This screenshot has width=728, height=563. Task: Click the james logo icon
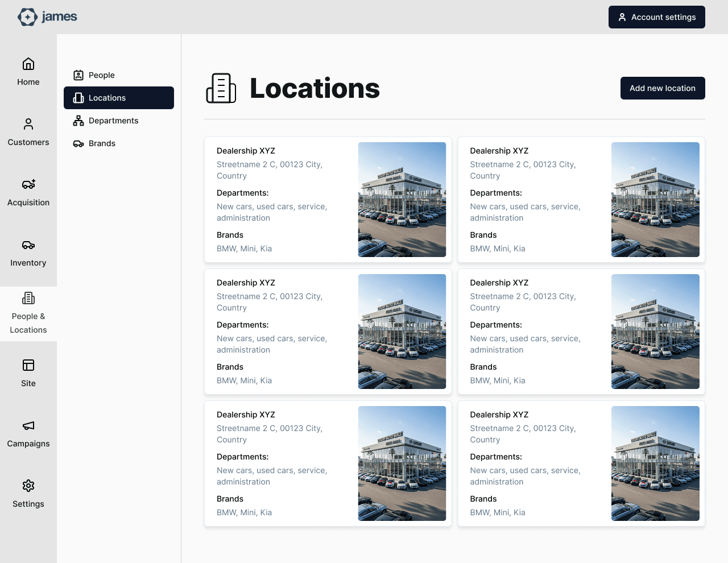click(27, 17)
